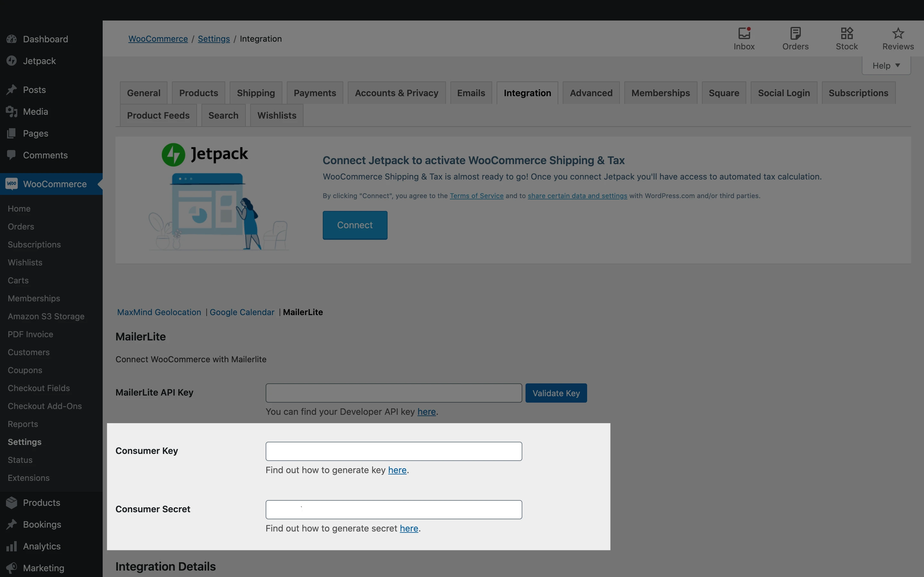This screenshot has width=924, height=577.
Task: Open Media library sidebar icon
Action: click(x=12, y=112)
